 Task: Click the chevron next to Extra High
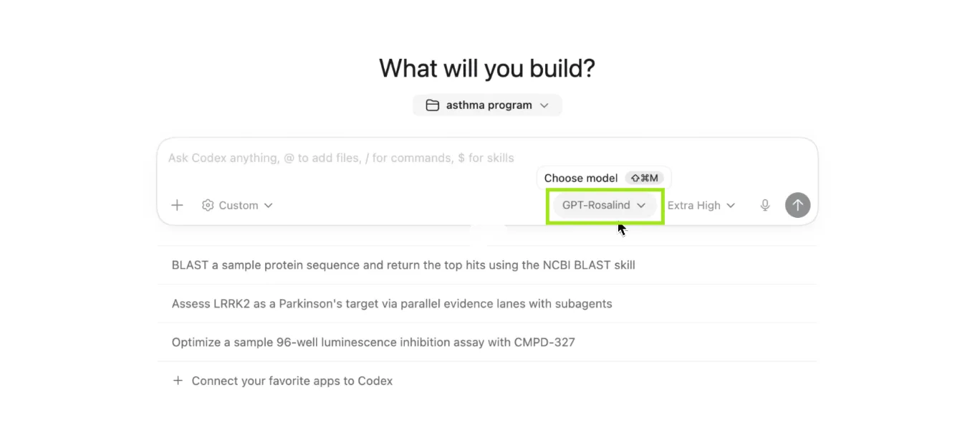731,205
